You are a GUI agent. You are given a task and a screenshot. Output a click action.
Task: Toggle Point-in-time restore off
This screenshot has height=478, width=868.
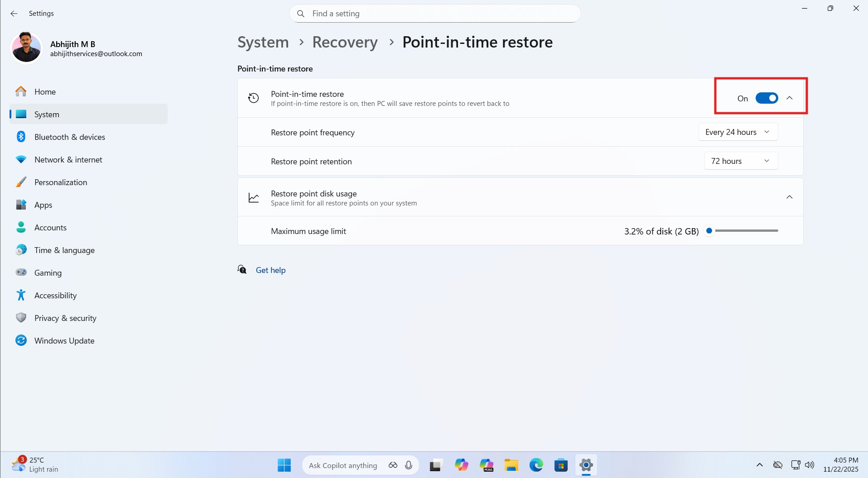click(x=766, y=98)
